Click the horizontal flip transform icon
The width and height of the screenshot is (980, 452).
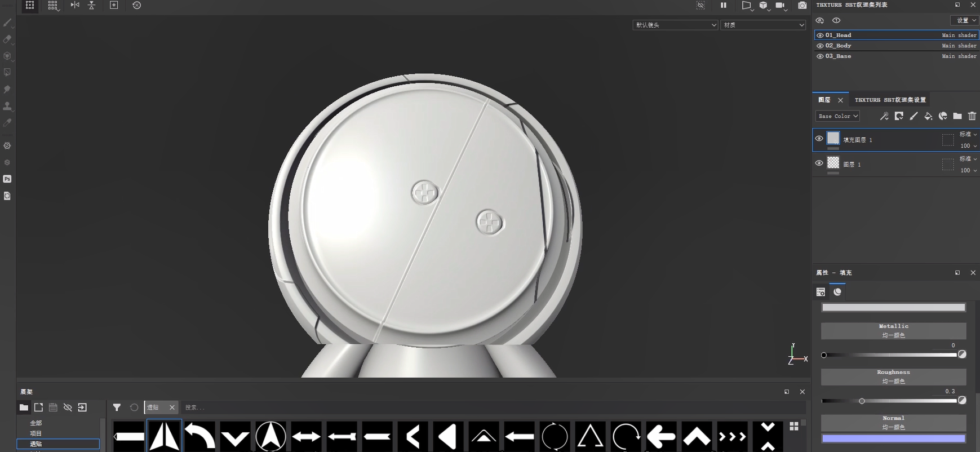[75, 5]
